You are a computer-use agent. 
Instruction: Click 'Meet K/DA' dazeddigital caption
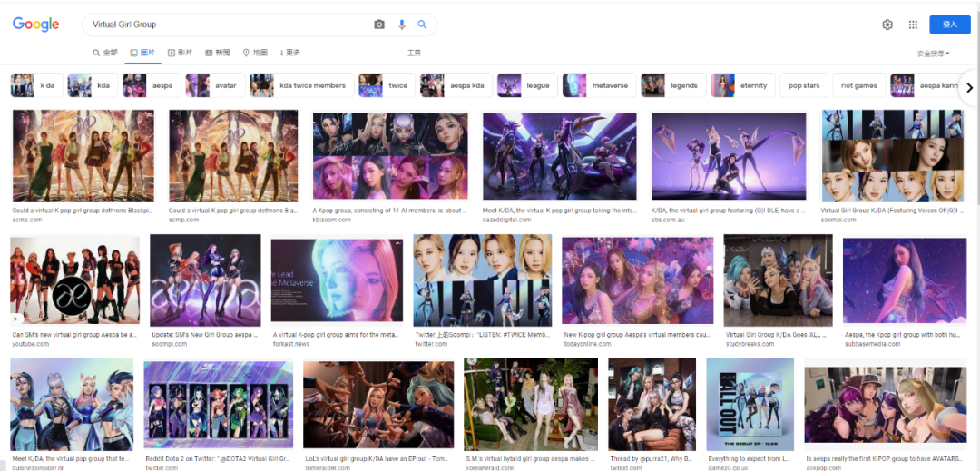coord(559,211)
